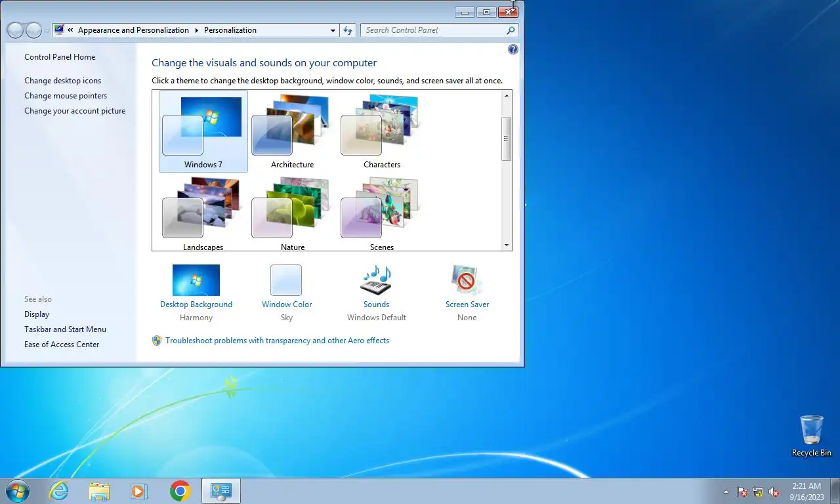Click the Sounds link label
Screen dimensions: 840x504
[x=376, y=304]
